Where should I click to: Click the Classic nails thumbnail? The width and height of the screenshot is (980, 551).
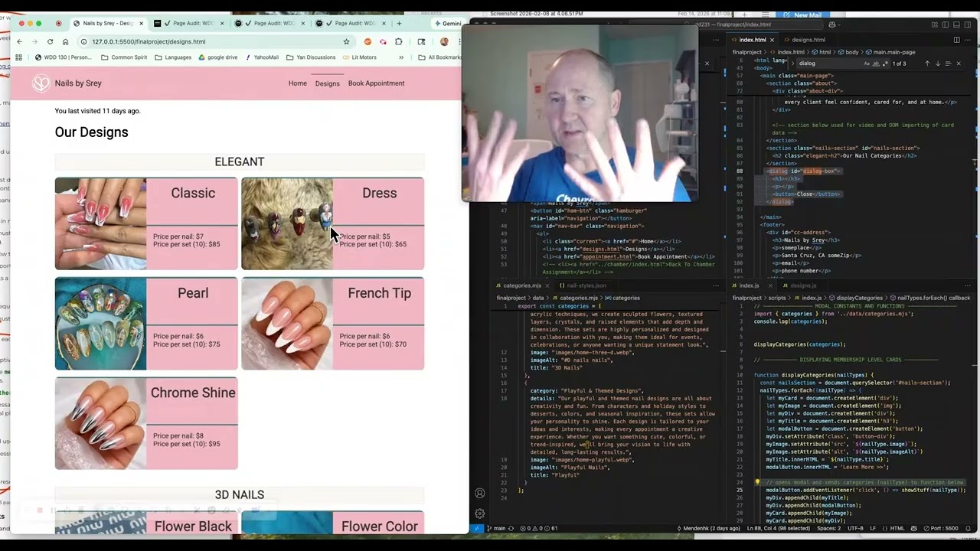pyautogui.click(x=100, y=223)
